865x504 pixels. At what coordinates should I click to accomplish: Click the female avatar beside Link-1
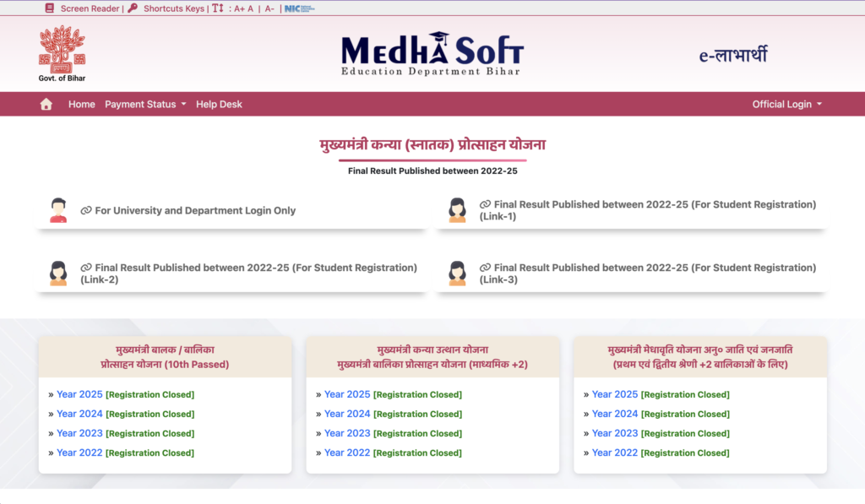coord(457,210)
